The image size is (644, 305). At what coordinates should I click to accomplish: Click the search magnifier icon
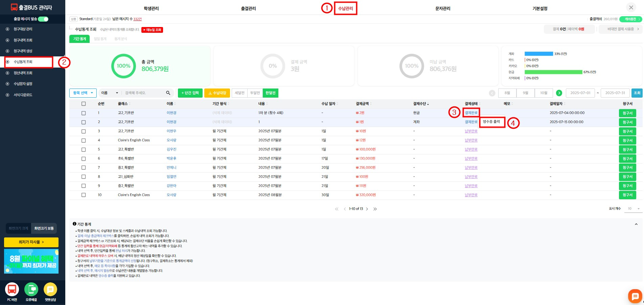(168, 93)
